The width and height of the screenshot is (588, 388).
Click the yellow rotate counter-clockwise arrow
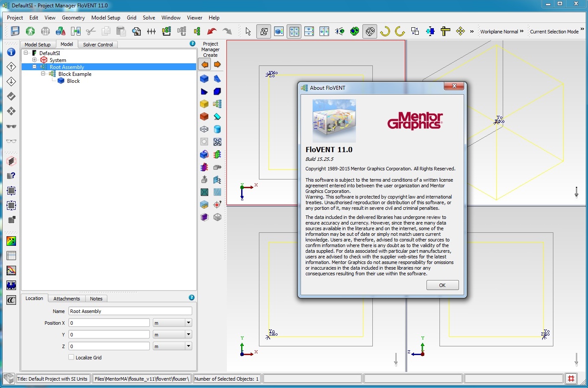(400, 31)
